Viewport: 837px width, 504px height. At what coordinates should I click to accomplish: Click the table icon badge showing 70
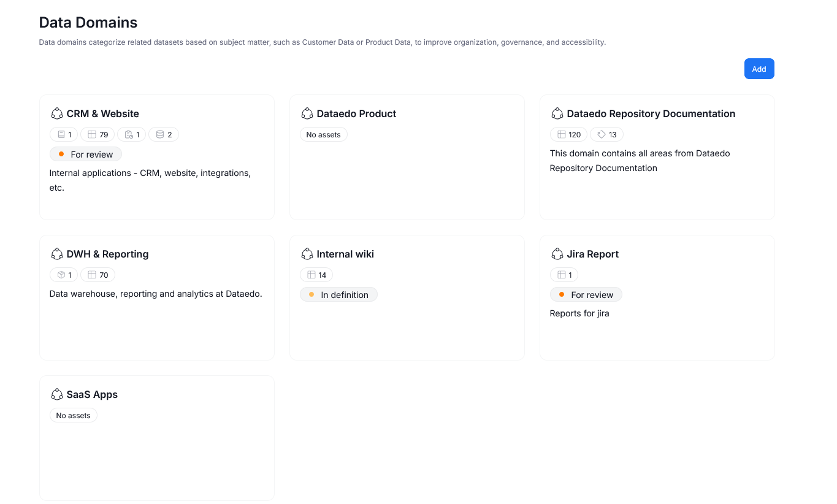point(97,275)
